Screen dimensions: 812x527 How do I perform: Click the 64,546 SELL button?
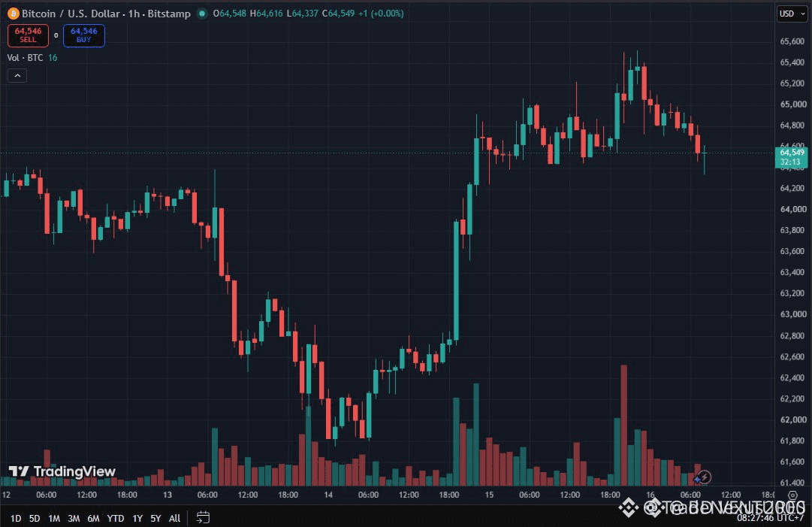(x=28, y=35)
